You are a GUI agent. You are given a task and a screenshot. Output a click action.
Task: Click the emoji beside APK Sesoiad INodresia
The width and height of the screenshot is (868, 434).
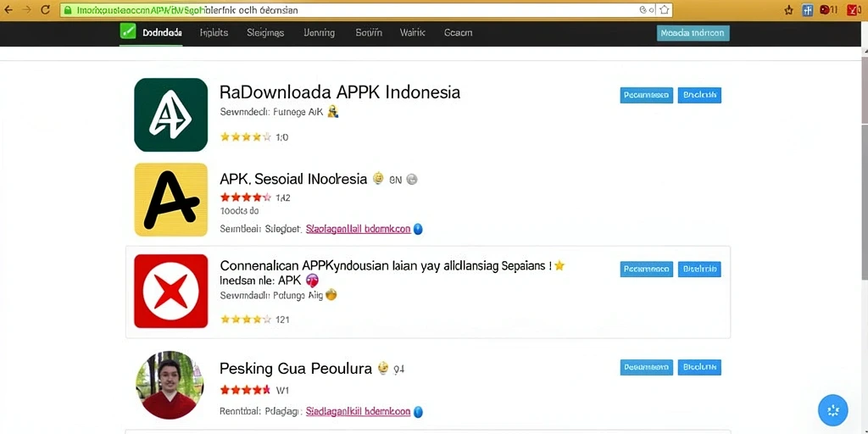pyautogui.click(x=377, y=179)
